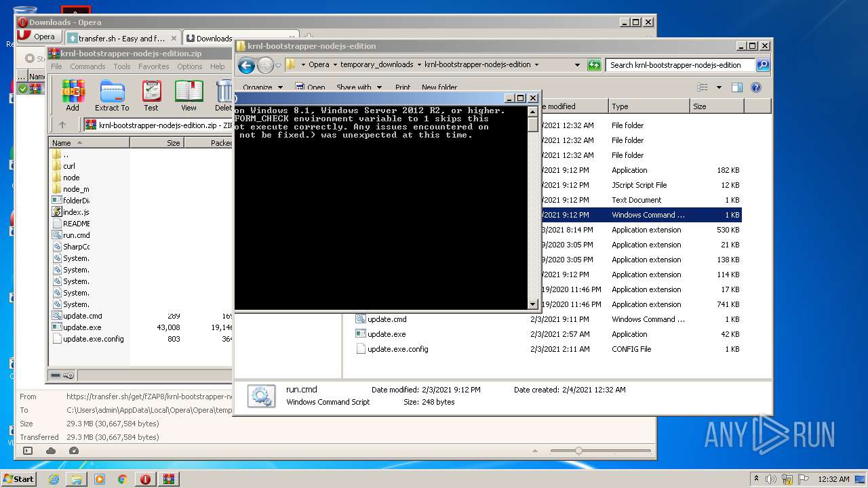Open Windows Media Player taskbar icon
Screen dimensions: 868x488
[100, 479]
